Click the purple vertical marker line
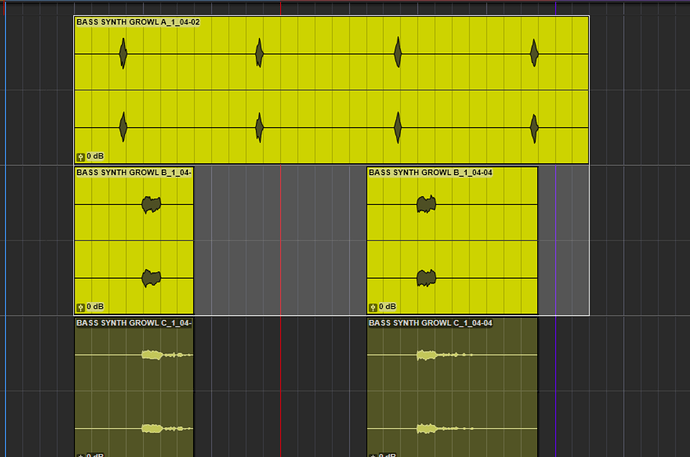The image size is (690, 457). coord(556,229)
